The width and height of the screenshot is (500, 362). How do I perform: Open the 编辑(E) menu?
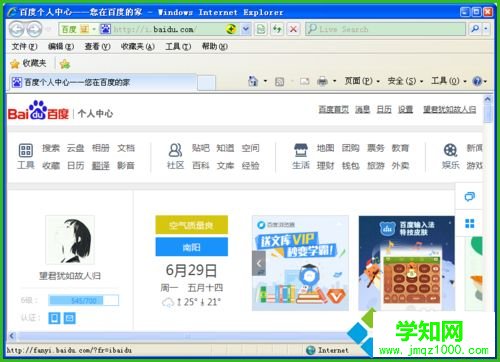[61, 46]
